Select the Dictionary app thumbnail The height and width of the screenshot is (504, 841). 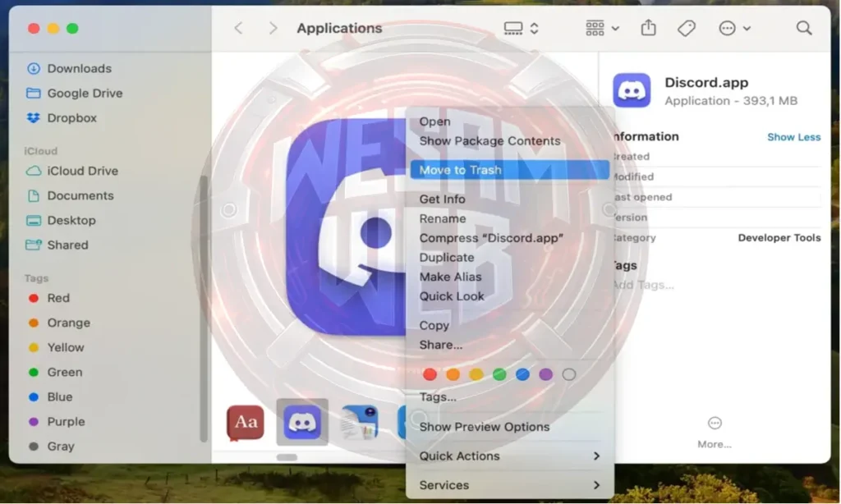pyautogui.click(x=246, y=423)
